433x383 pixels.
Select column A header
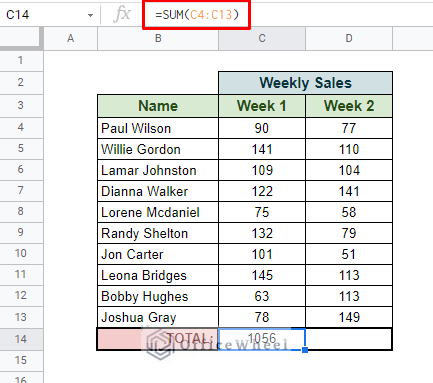point(70,39)
